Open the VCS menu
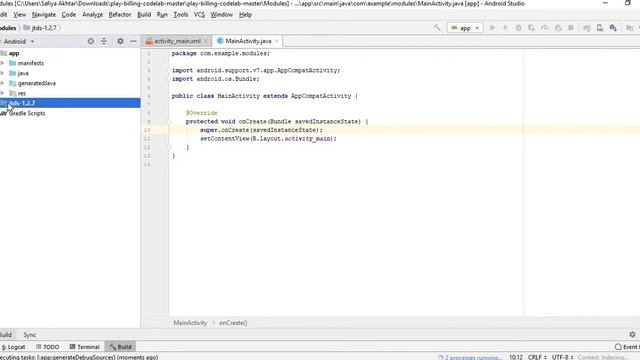Screen dimensions: 640x360 coord(199,14)
